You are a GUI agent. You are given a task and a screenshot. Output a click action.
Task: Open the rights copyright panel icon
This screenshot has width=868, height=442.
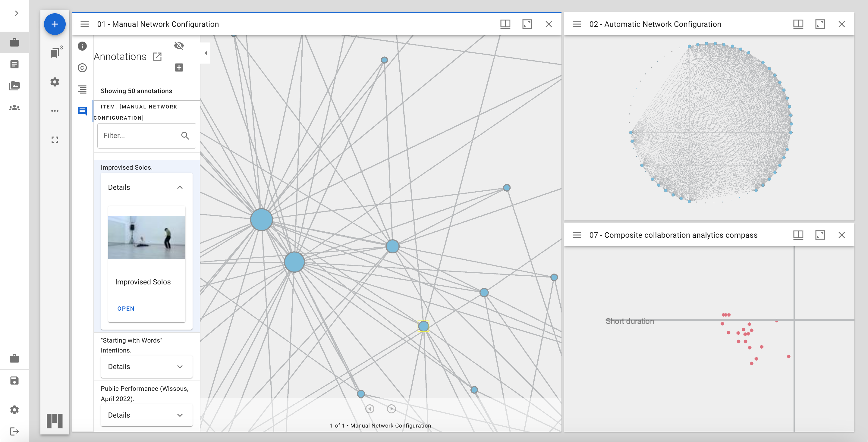82,68
